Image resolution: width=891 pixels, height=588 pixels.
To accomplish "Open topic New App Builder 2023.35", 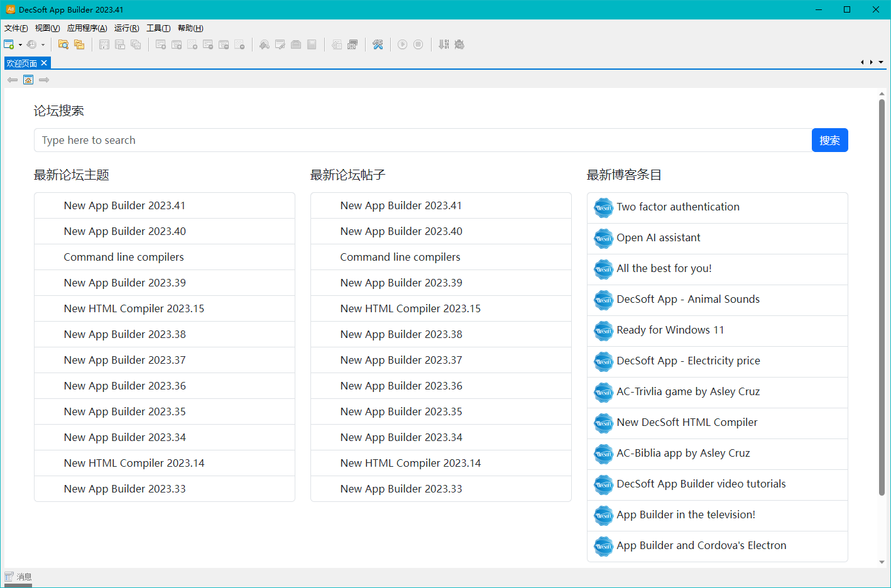I will coord(165,411).
